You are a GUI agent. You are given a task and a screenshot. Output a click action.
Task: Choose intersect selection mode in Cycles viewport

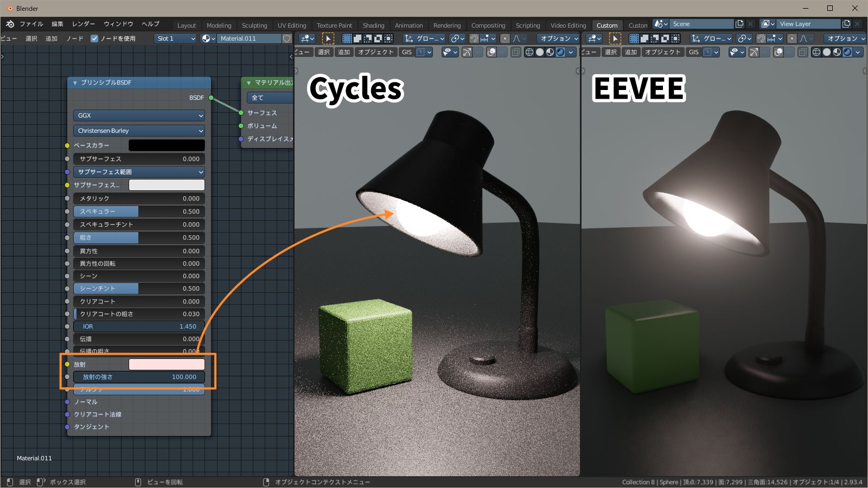(388, 38)
